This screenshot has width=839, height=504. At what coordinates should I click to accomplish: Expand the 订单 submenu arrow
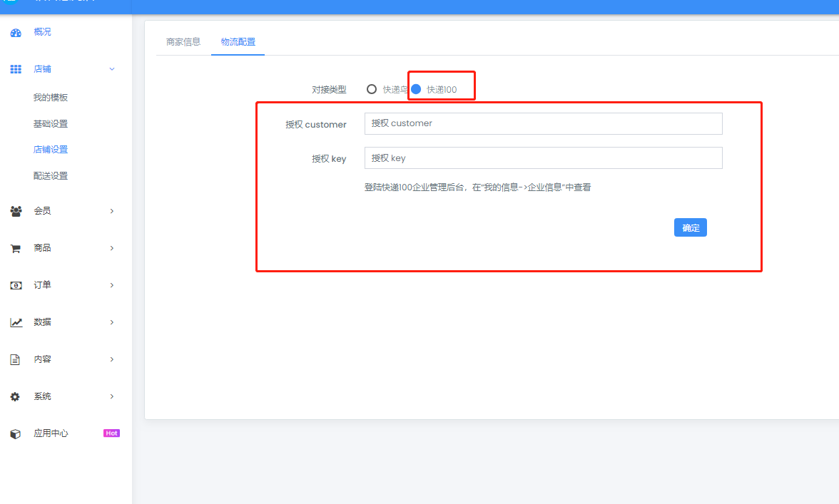click(x=112, y=285)
